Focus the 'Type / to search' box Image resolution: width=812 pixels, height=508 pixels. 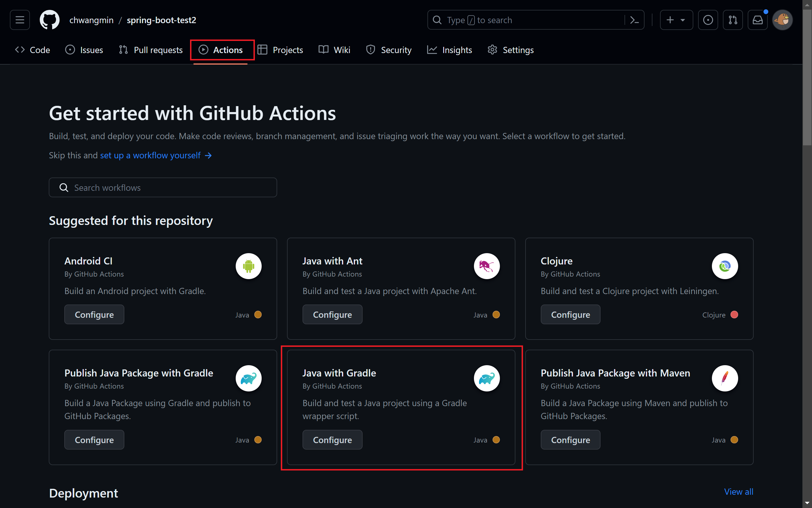535,20
